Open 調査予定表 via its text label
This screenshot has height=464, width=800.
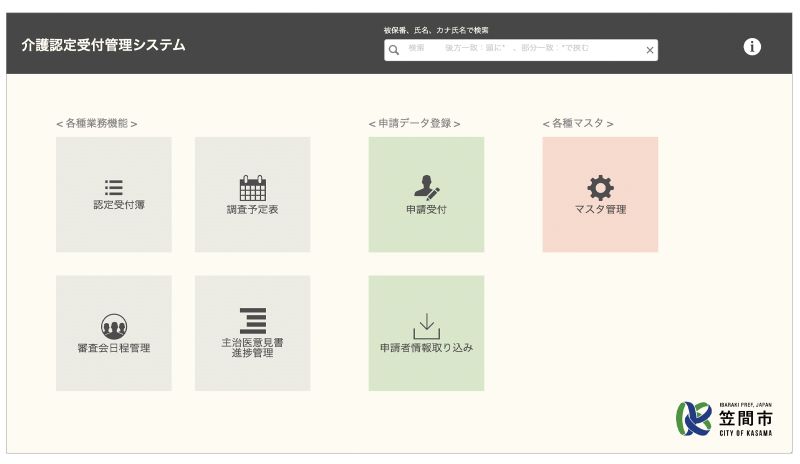click(252, 210)
